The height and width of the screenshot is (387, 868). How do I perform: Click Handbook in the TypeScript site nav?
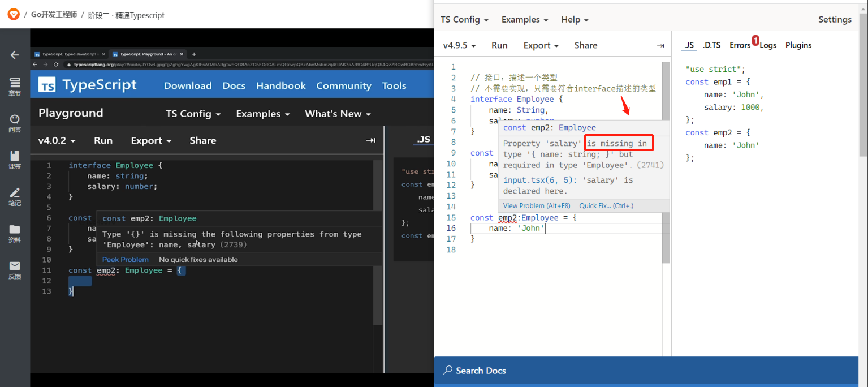tap(281, 85)
